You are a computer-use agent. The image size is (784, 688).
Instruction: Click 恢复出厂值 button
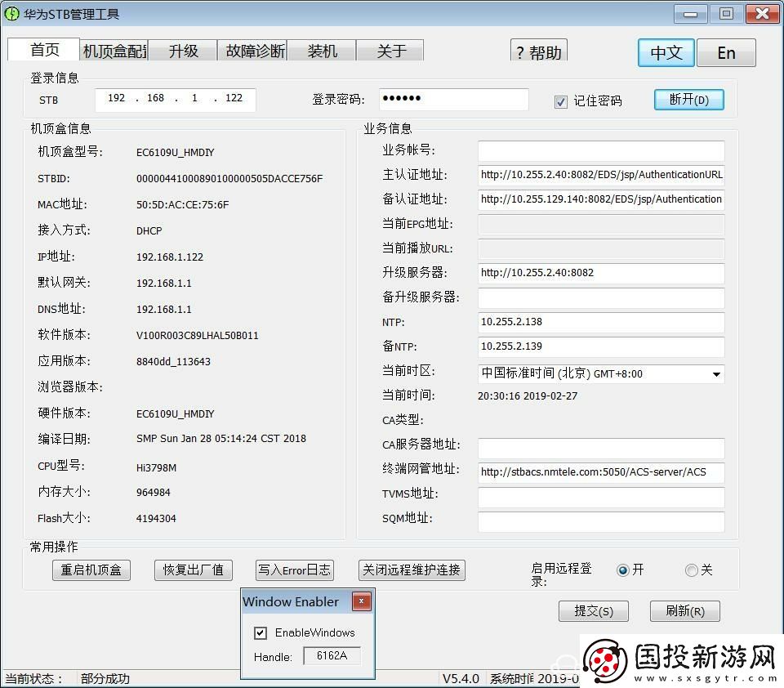(x=194, y=570)
